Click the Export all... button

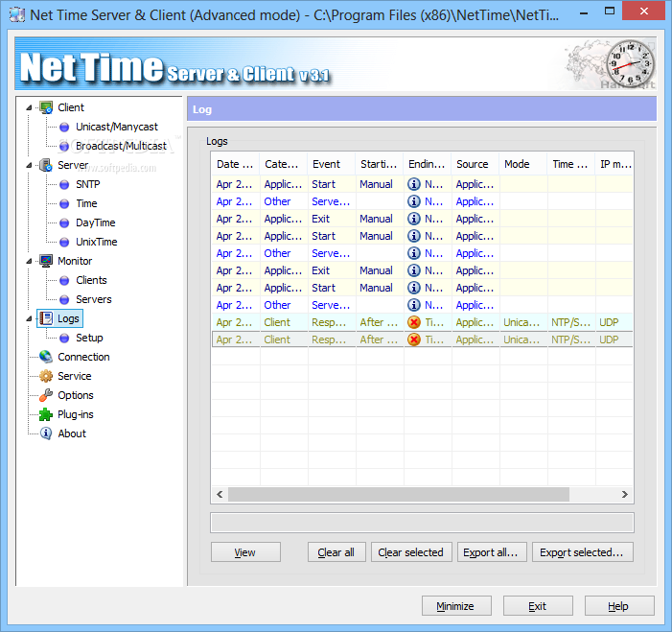[x=492, y=552]
